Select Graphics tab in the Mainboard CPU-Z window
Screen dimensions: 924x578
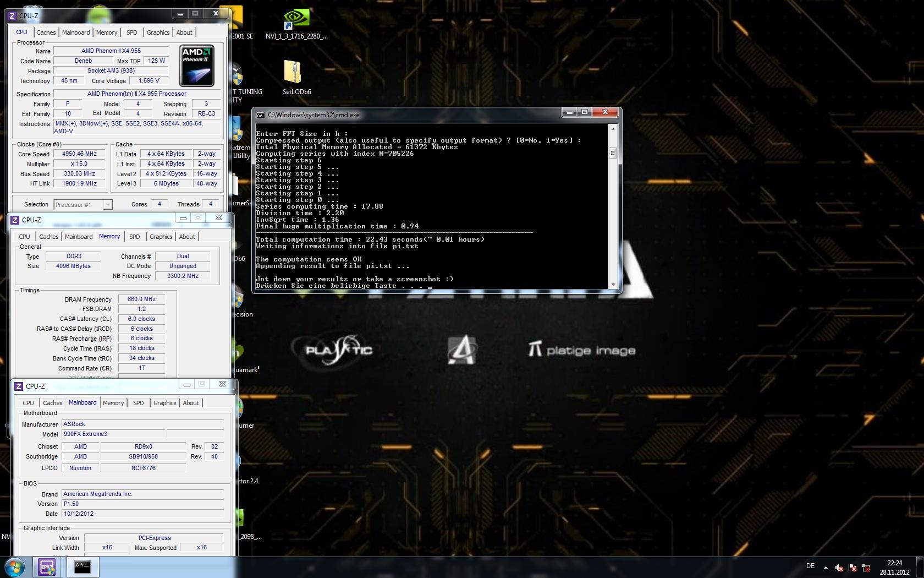tap(165, 403)
